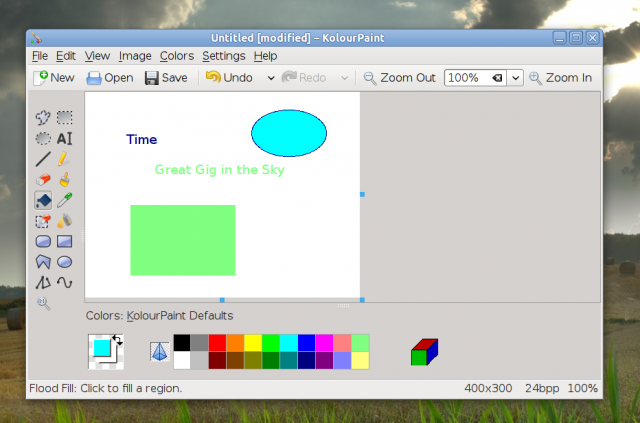640x423 pixels.
Task: Click Save toolbar button
Action: [x=166, y=78]
